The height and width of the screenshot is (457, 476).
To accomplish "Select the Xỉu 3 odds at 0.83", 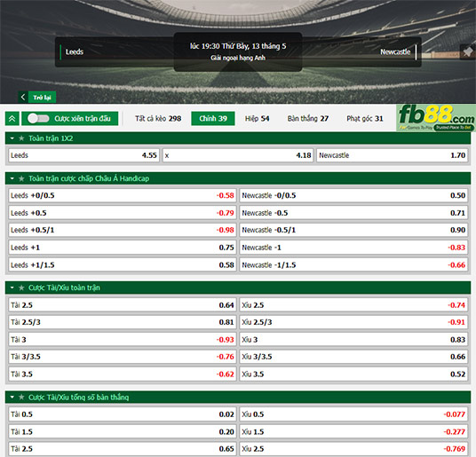I will point(353,339).
